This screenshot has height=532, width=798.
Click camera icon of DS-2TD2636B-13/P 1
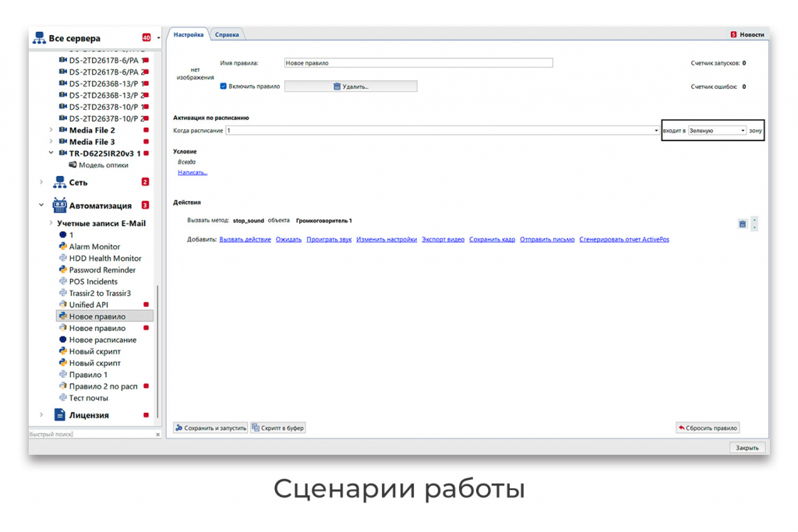[x=63, y=83]
